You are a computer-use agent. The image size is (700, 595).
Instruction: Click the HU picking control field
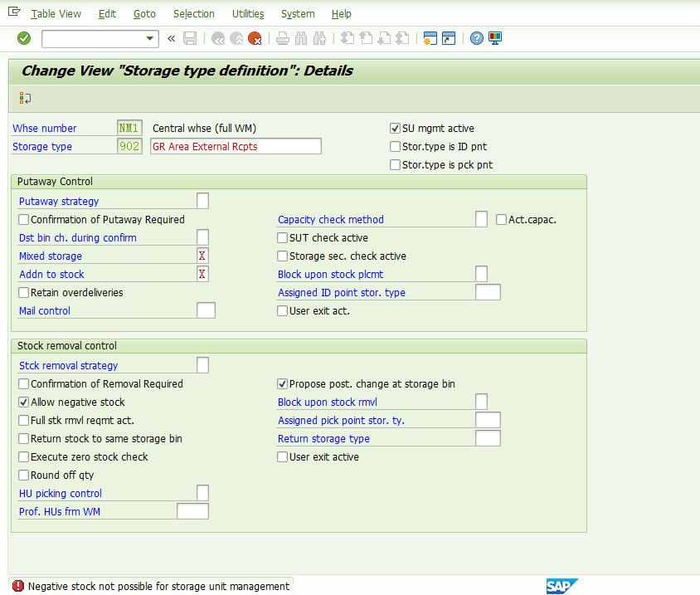(202, 493)
